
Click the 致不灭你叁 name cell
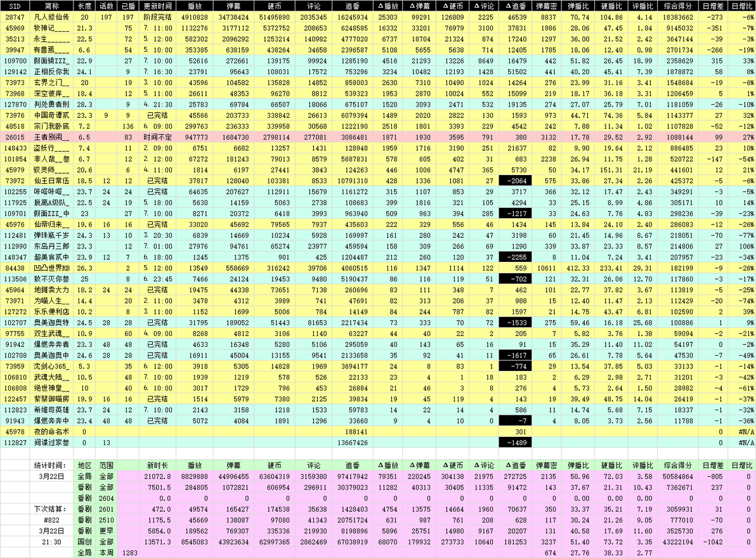tap(52, 279)
